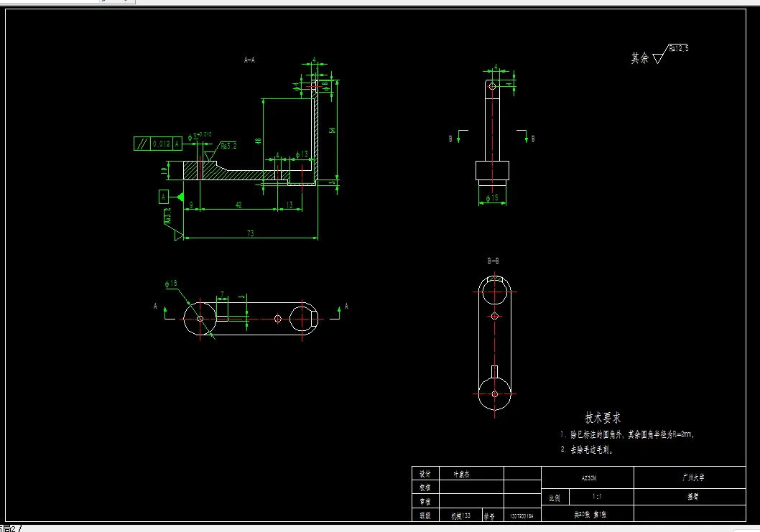Click the 共20张 第1张 sheet count cell
The image size is (760, 532).
(588, 514)
